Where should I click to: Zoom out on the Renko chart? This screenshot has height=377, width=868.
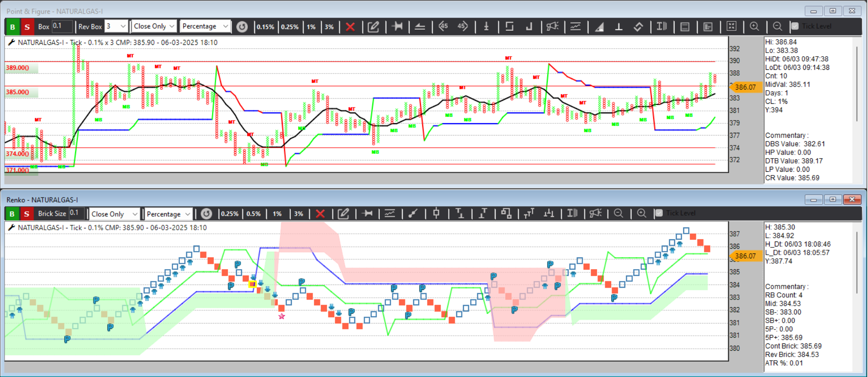[x=618, y=213]
